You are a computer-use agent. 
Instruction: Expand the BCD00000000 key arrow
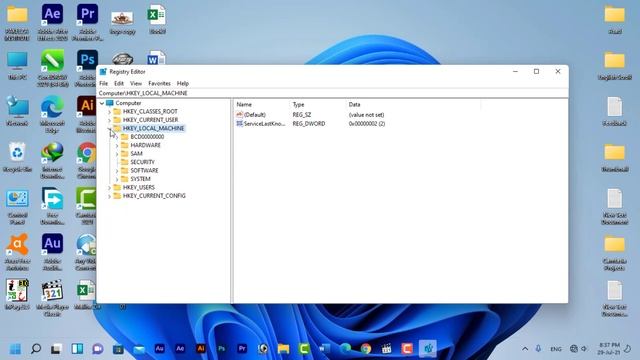[117, 137]
